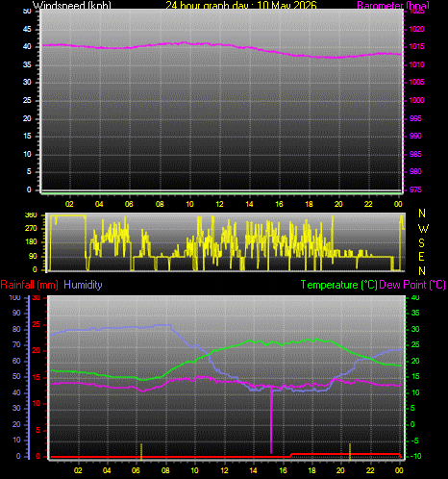
Task: Click the yellow sunset marker in lower graph
Action: pyautogui.click(x=350, y=451)
